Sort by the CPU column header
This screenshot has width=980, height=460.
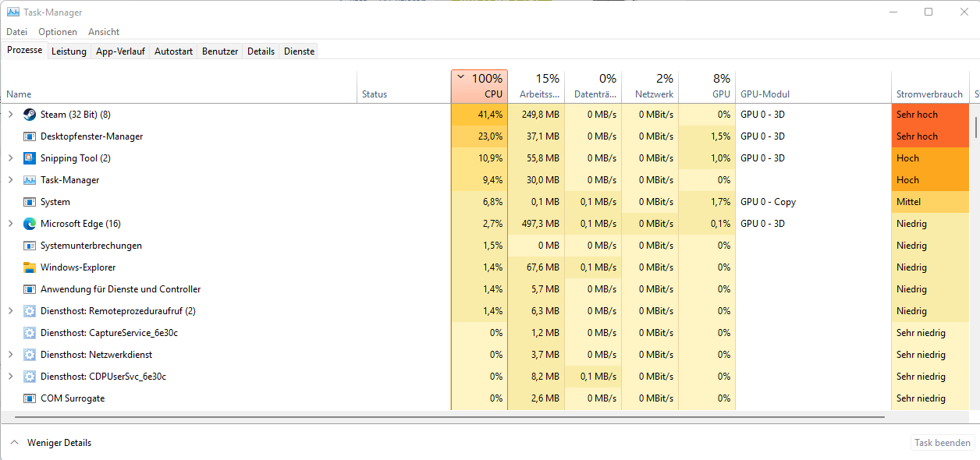coord(479,87)
